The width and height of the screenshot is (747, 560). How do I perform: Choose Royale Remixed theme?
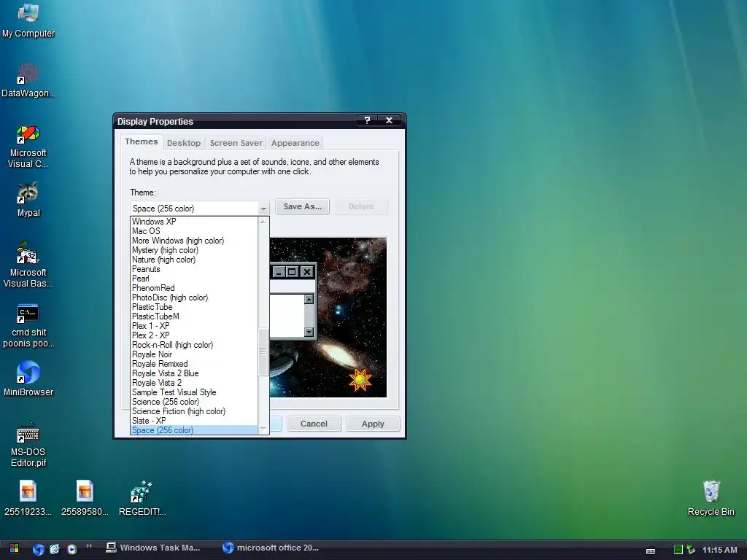(194, 364)
